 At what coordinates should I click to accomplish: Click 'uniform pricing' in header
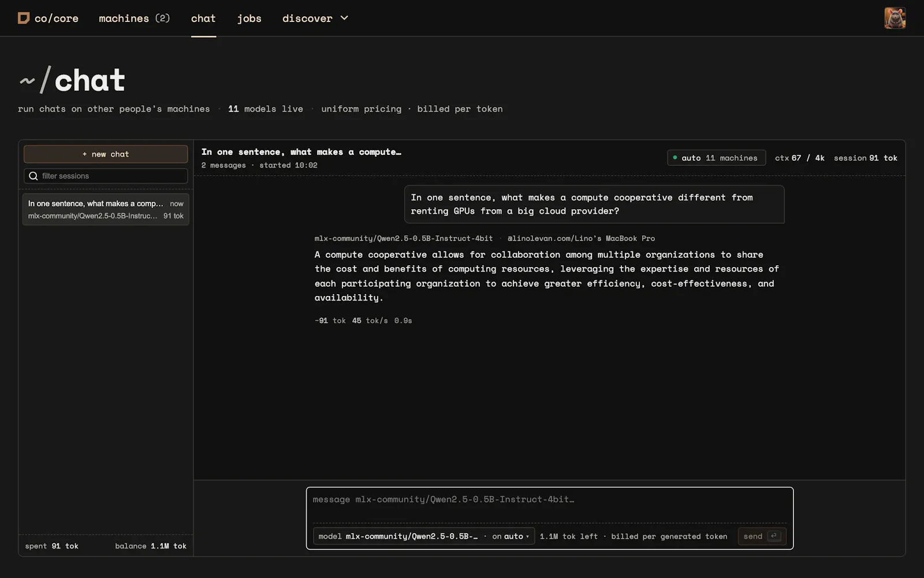pyautogui.click(x=362, y=109)
